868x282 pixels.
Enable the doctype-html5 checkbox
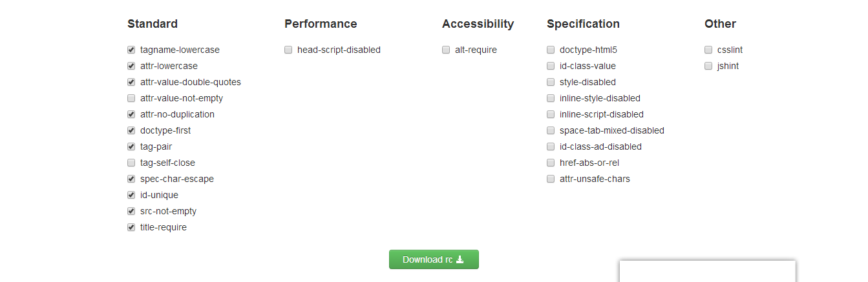[x=551, y=50]
